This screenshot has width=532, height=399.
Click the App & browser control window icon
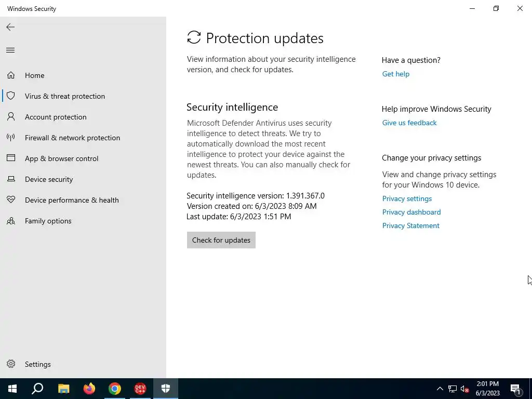pos(11,158)
